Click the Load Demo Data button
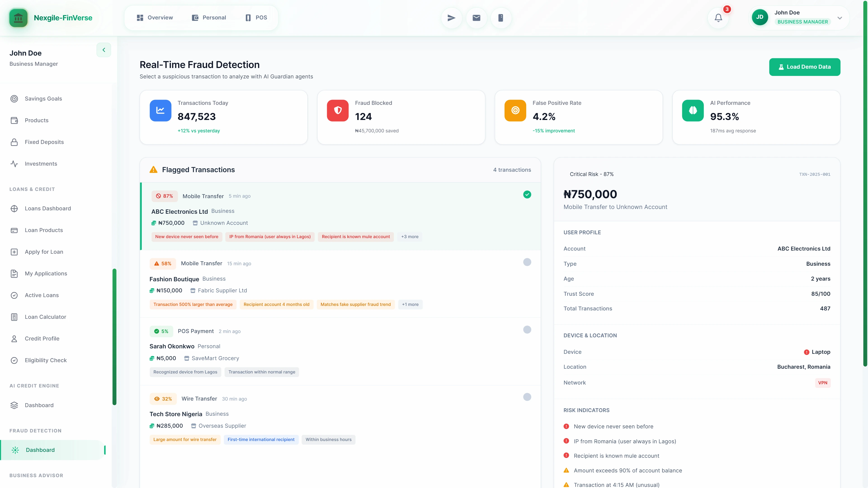 click(805, 67)
